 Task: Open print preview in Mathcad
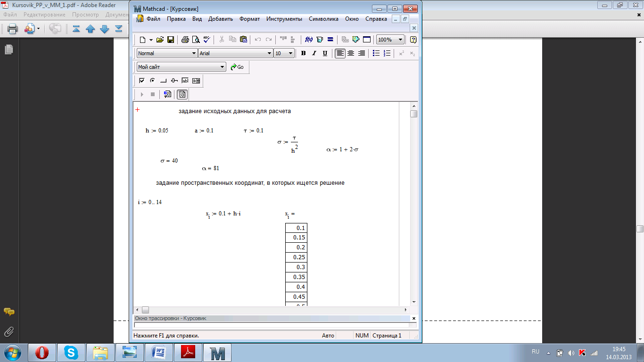[196, 40]
